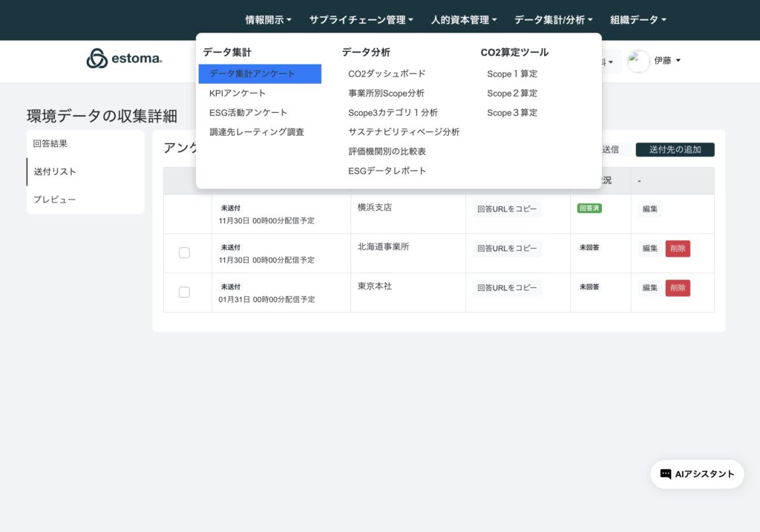Select ESGデータレポート menu entry
The width and height of the screenshot is (760, 532).
tap(387, 171)
